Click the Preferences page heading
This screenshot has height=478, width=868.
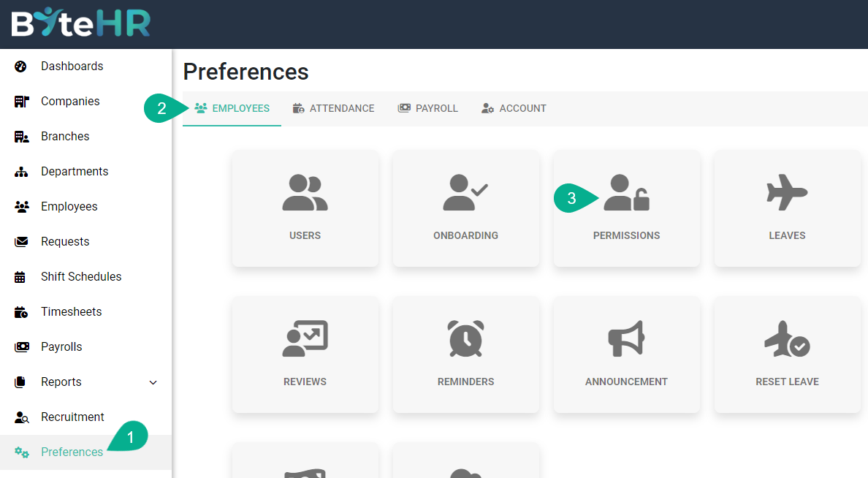tap(245, 72)
